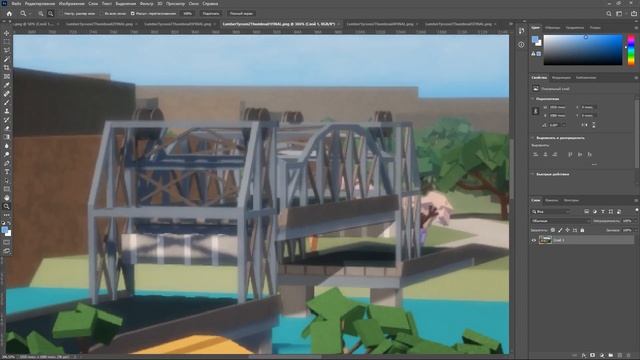Toggle lock image pixels brush icon
This screenshot has height=360, width=640.
560,230
